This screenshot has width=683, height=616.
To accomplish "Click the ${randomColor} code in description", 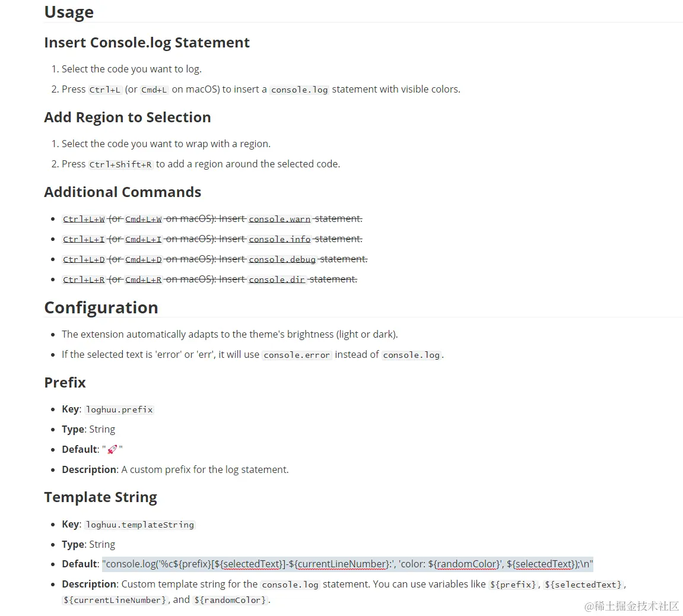I will point(230,600).
